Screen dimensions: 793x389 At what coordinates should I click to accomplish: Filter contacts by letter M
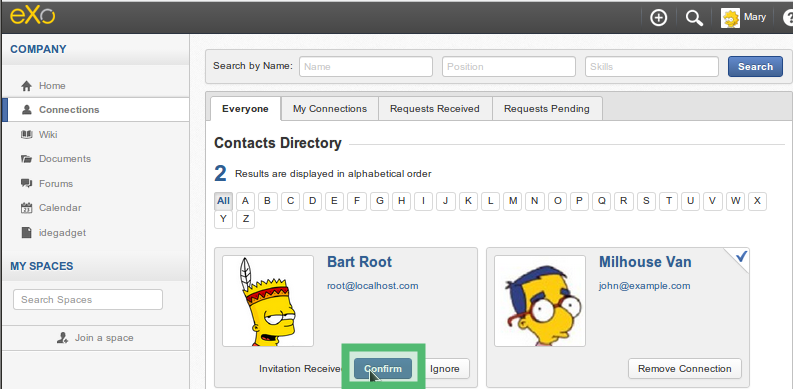pyautogui.click(x=512, y=201)
